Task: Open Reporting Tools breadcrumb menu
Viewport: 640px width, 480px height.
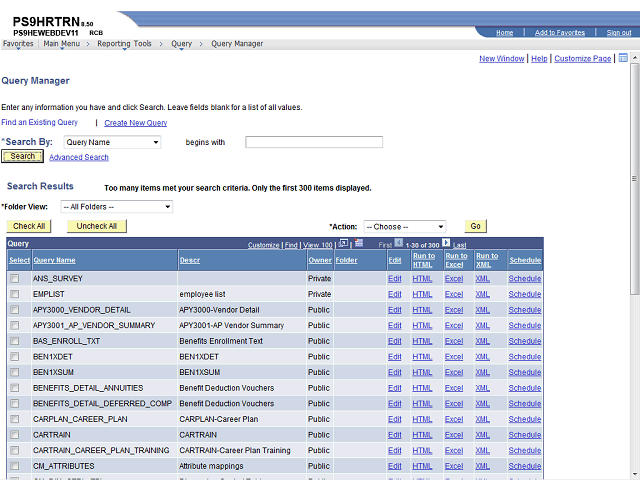Action: tap(124, 44)
